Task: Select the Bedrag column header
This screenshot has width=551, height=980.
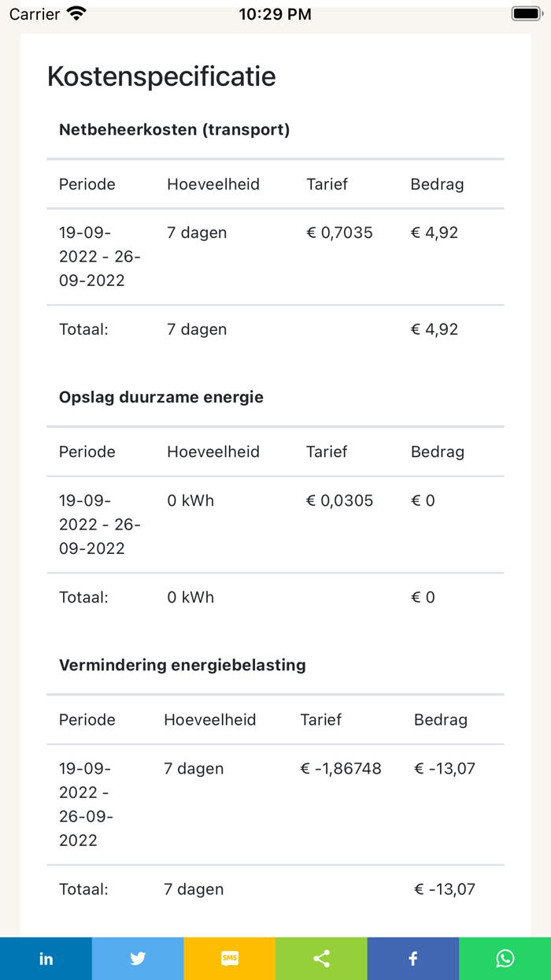Action: coord(436,184)
